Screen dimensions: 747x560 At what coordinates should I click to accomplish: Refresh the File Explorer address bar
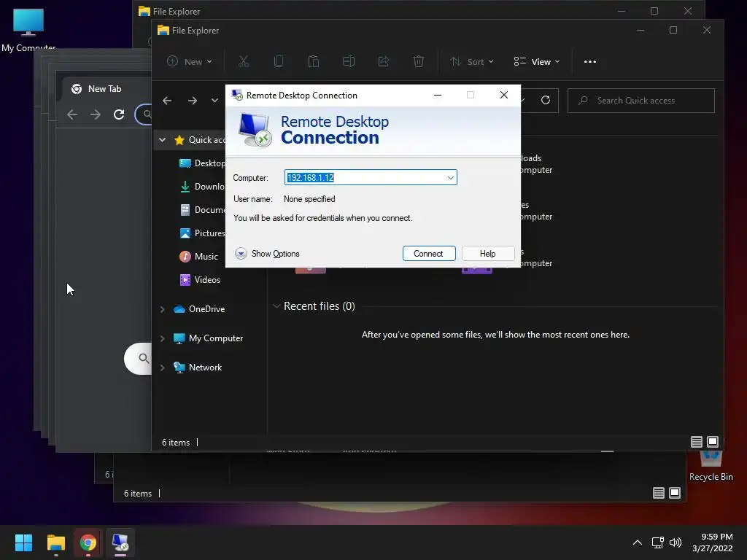click(546, 100)
